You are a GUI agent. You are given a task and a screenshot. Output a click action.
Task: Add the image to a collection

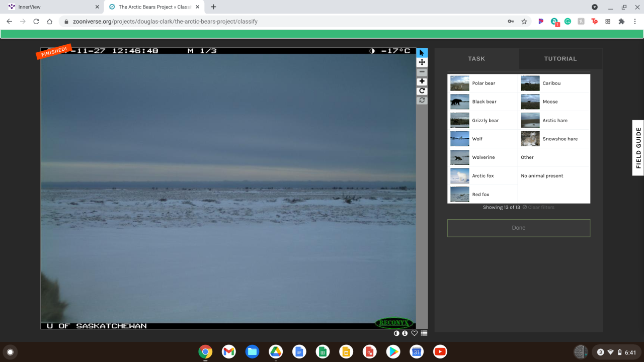click(x=424, y=333)
